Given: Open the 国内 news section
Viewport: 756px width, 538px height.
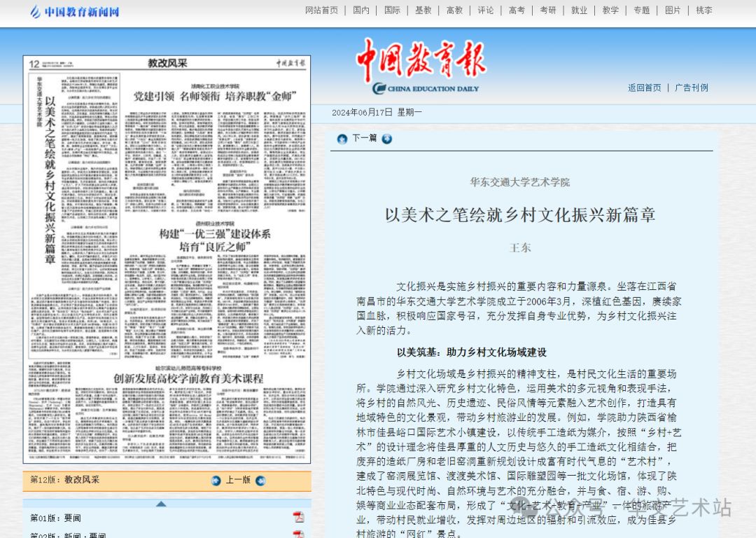Looking at the screenshot, I should coord(360,10).
